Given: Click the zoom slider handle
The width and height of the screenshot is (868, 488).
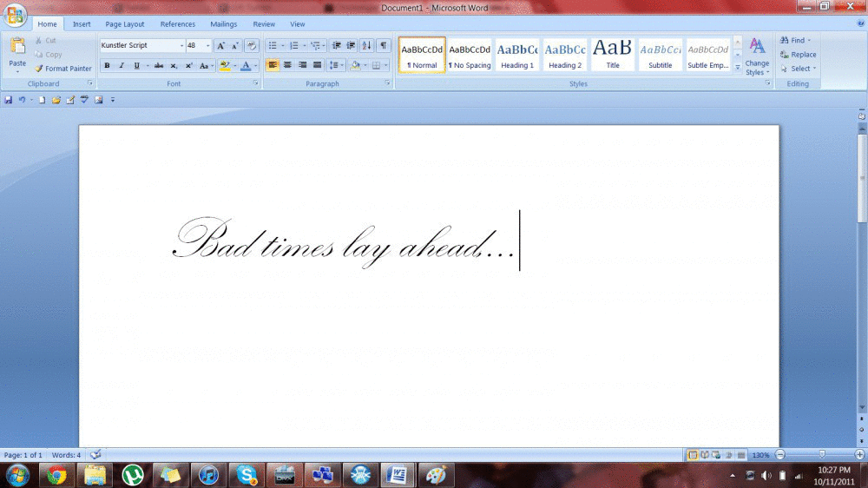Looking at the screenshot, I should point(823,455).
